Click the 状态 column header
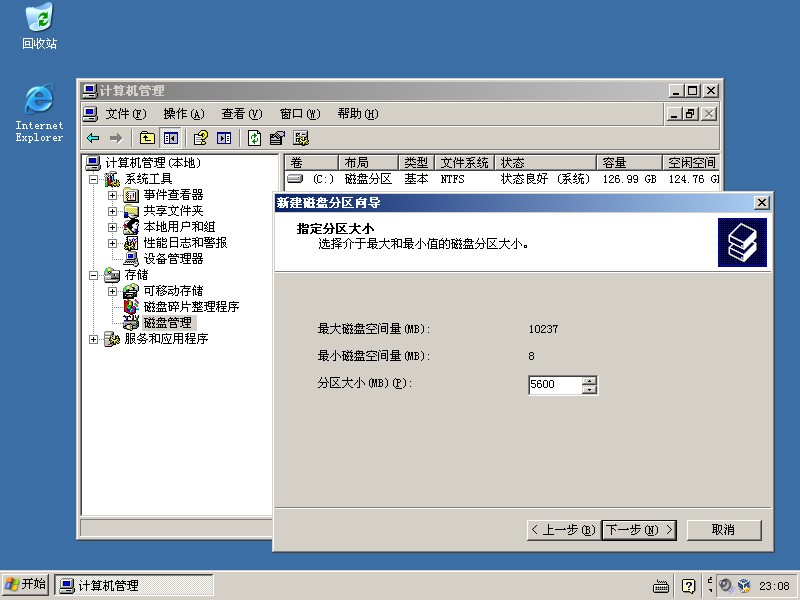 545,163
